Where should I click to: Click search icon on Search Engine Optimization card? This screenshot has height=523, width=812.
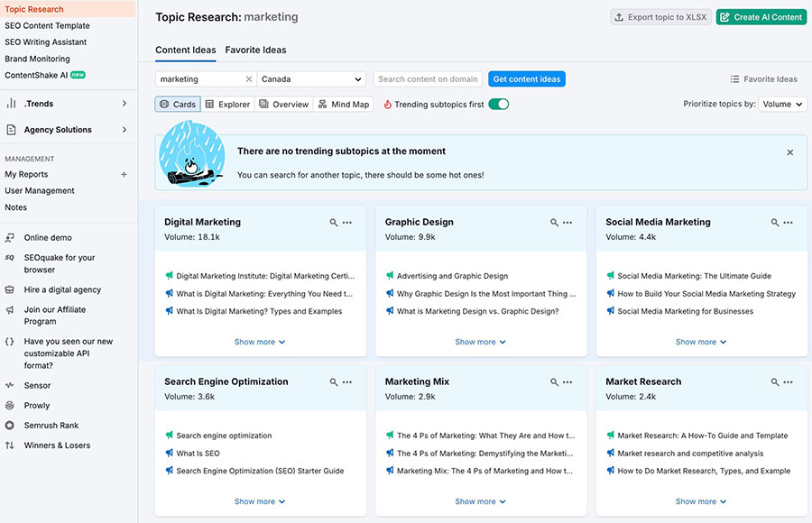click(334, 382)
